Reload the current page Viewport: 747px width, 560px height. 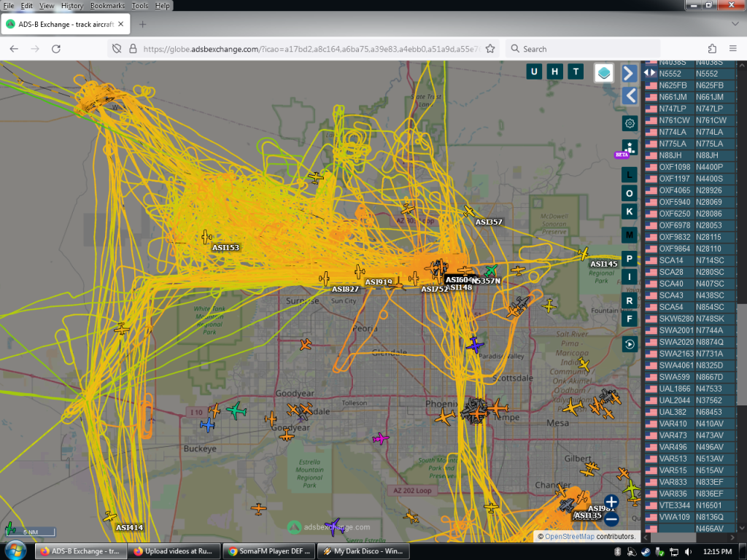[55, 49]
